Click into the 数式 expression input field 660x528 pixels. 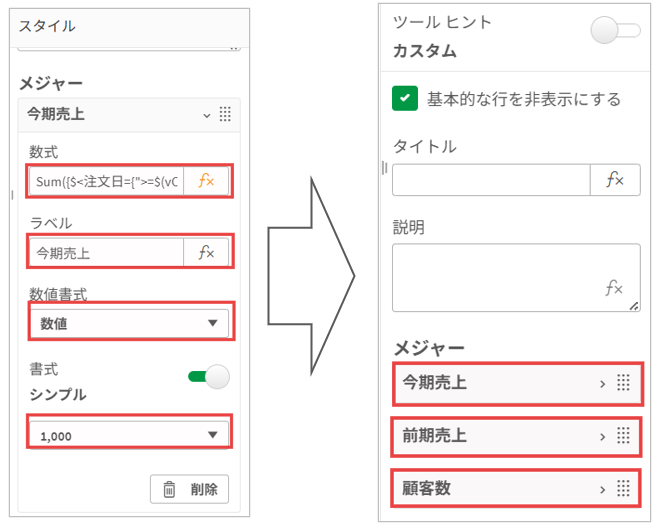(x=106, y=181)
